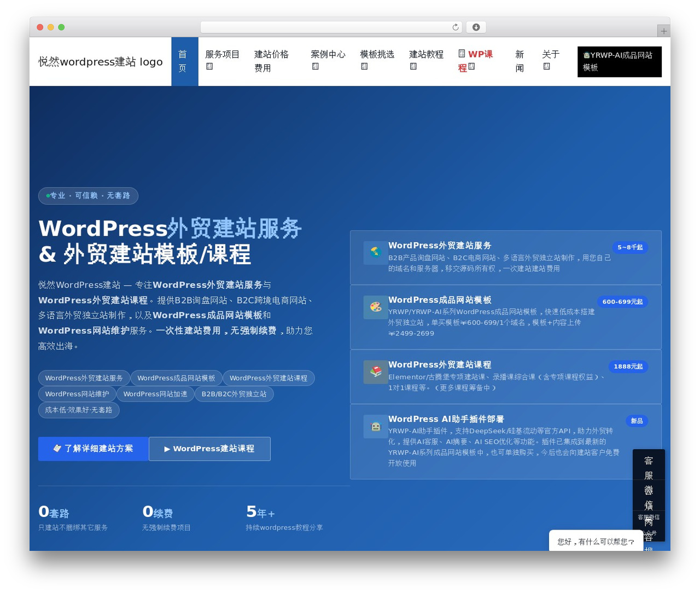The height and width of the screenshot is (593, 700).
Task: Click the 600-699元起 price badge
Action: (x=622, y=301)
